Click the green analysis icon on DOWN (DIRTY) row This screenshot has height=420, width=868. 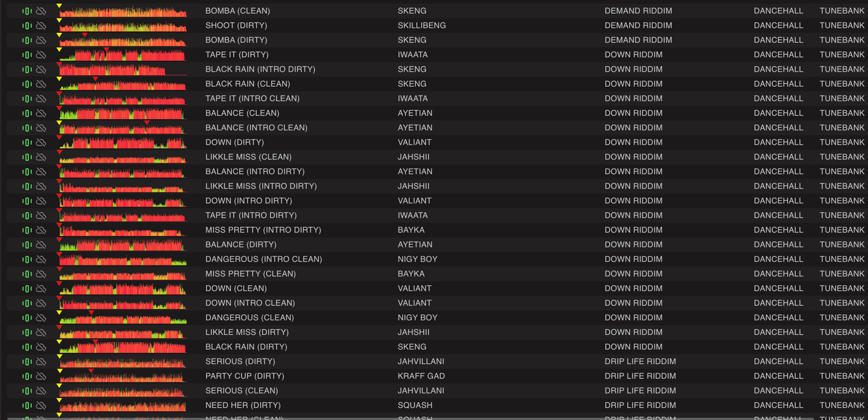point(27,142)
